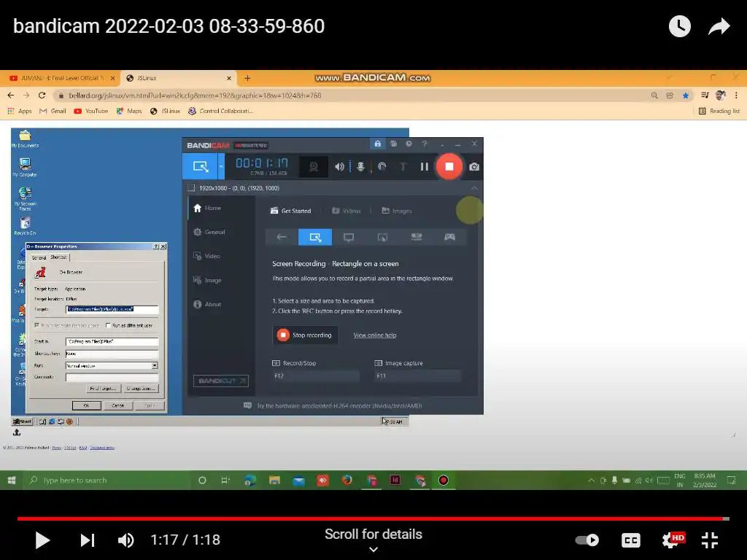
Task: Select fullscreen recording mode icon
Action: 349,237
